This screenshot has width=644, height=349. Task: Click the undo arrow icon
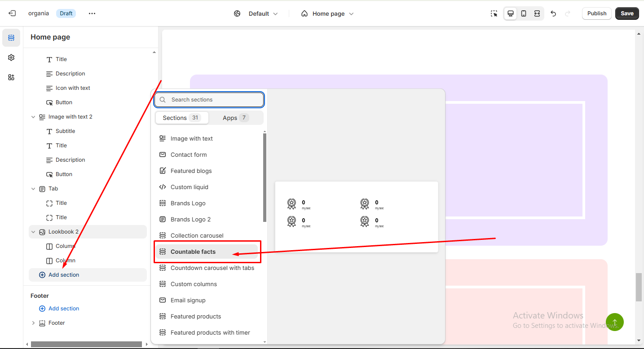tap(553, 13)
